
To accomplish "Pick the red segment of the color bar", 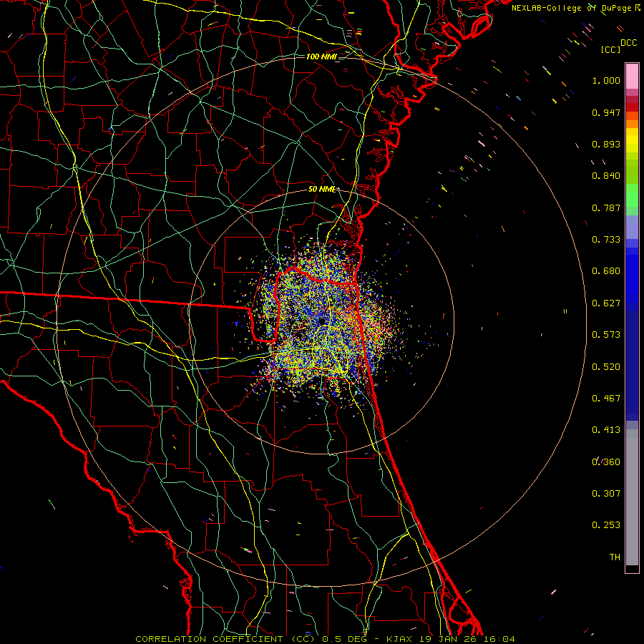I will tap(632, 107).
